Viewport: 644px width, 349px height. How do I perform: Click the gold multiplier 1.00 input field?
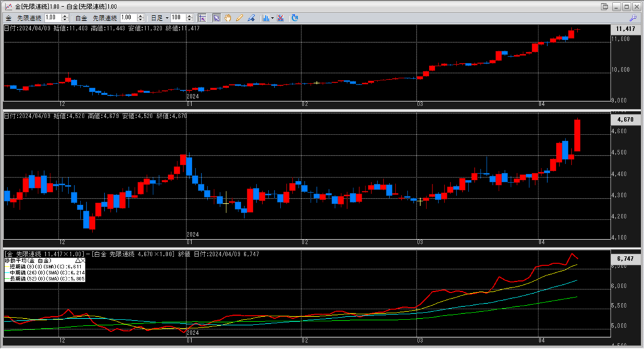[x=51, y=18]
